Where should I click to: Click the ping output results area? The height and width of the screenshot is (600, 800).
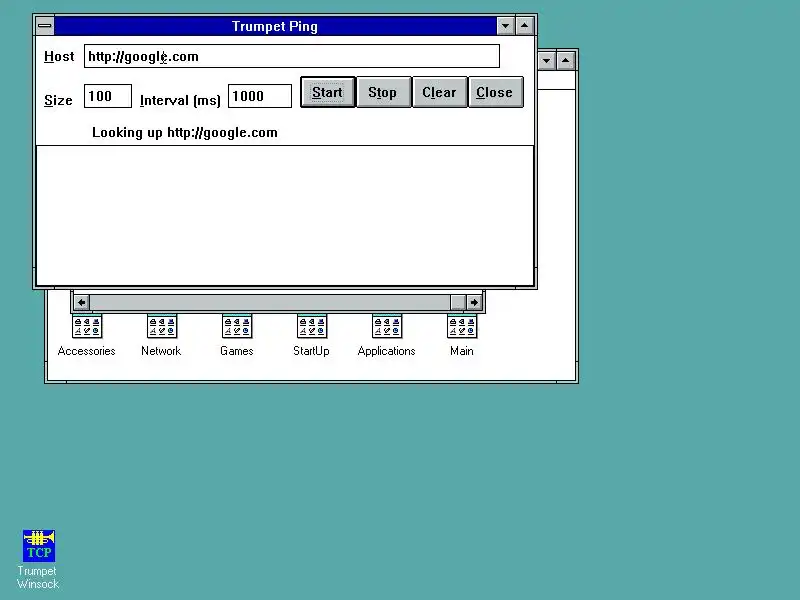pyautogui.click(x=285, y=215)
